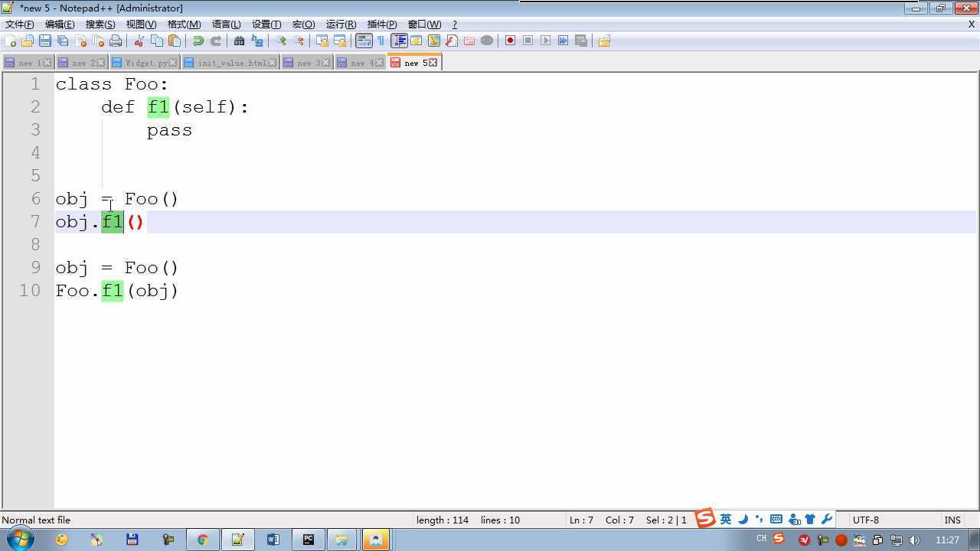980x551 pixels.
Task: Click the Zoom Out toolbar icon
Action: click(299, 41)
